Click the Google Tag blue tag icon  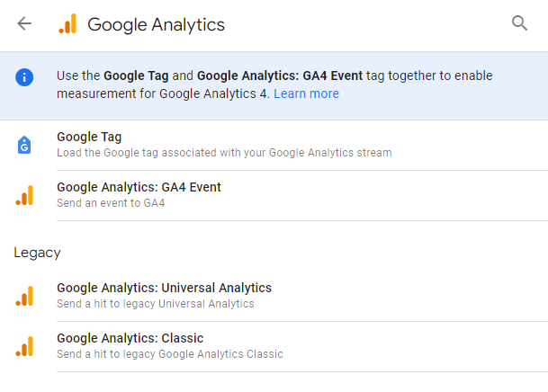pos(24,145)
